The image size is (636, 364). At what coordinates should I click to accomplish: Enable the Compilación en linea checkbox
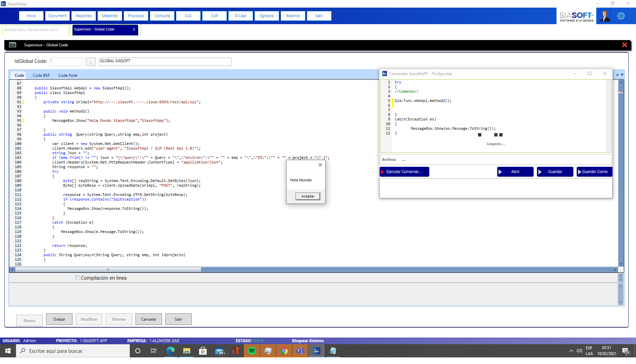pos(77,278)
